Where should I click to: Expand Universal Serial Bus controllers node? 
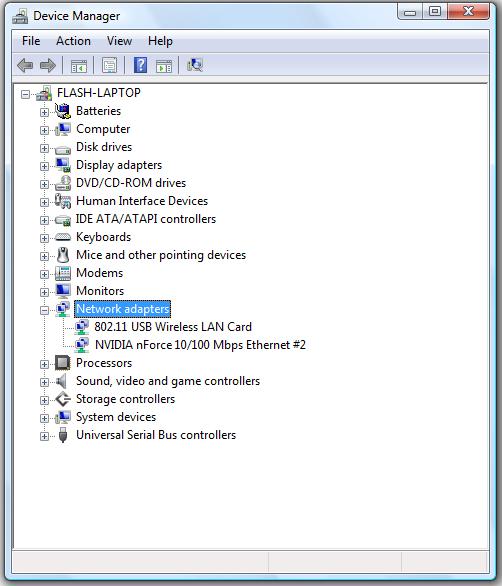point(44,437)
